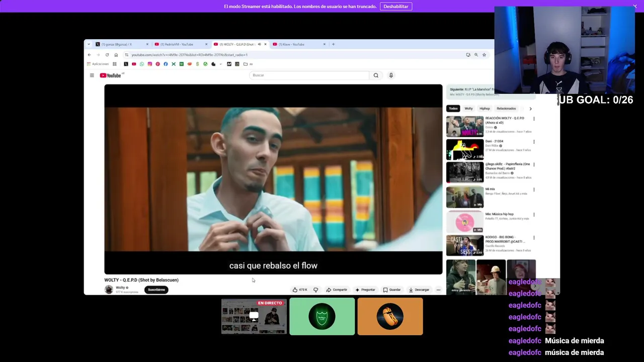Open the YouTube bookmark in bookmarks bar
Image resolution: width=644 pixels, height=362 pixels.
tap(134, 64)
